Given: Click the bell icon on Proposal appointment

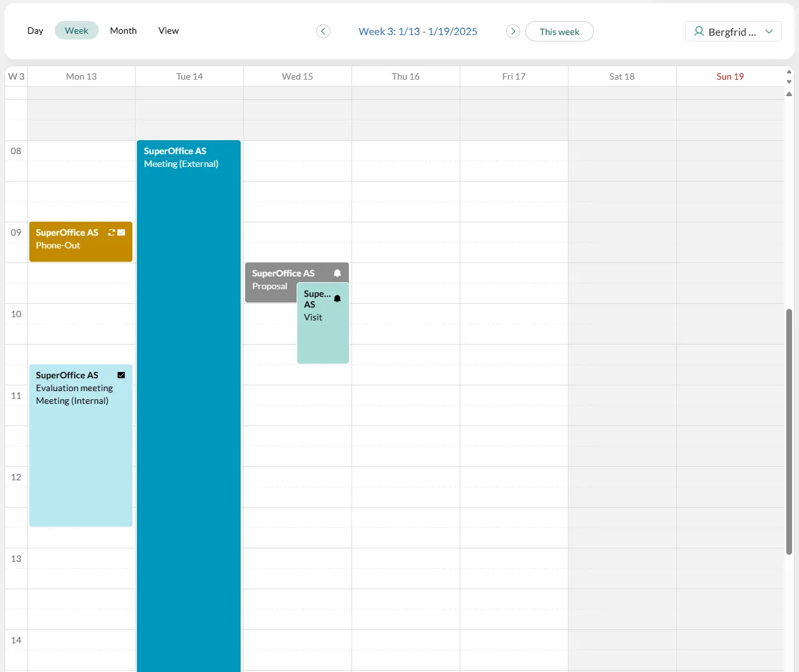Looking at the screenshot, I should click(x=337, y=273).
